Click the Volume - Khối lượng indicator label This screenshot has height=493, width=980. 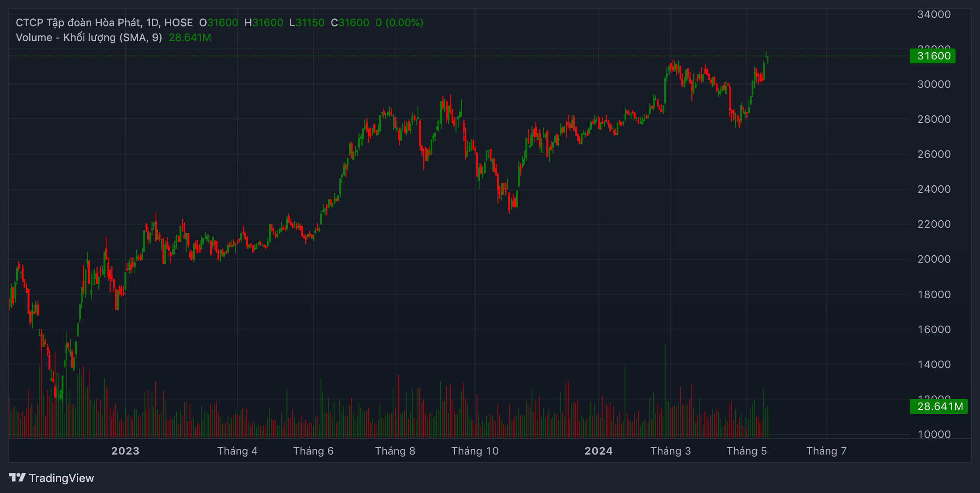[89, 38]
